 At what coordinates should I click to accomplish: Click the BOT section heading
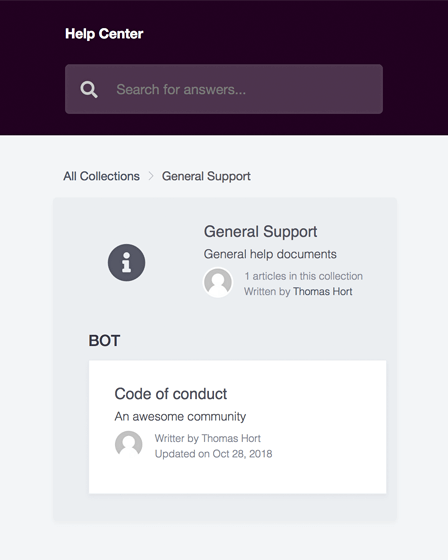104,341
